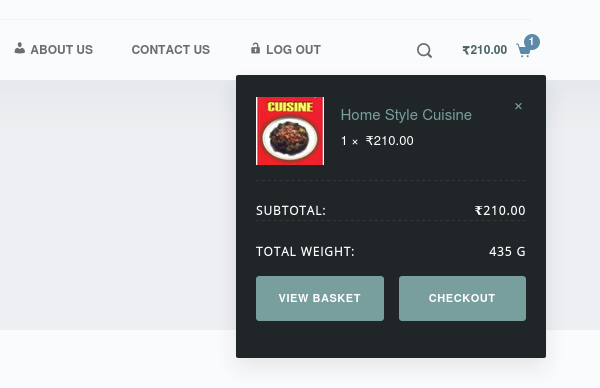The image size is (600, 388).
Task: Click the cart item count badge
Action: tap(532, 42)
